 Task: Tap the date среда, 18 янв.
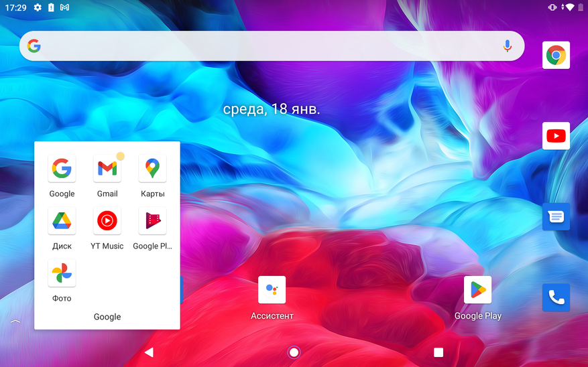click(x=272, y=109)
